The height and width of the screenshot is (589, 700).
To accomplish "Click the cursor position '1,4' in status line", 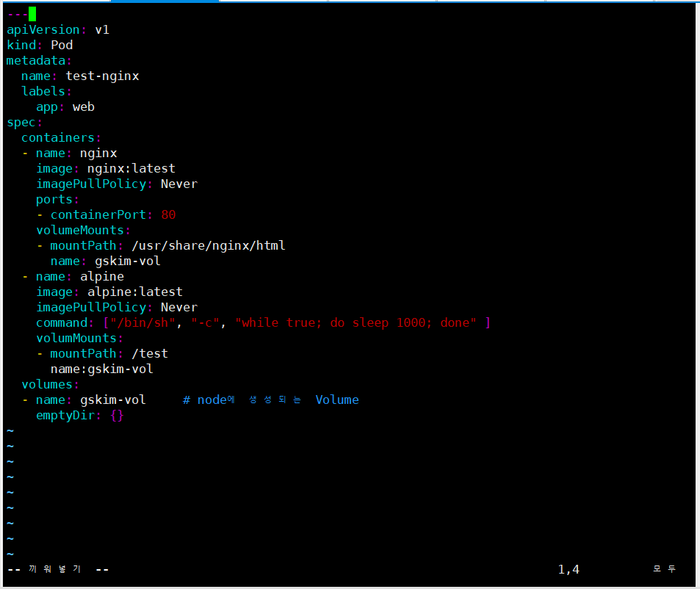I will tap(569, 569).
